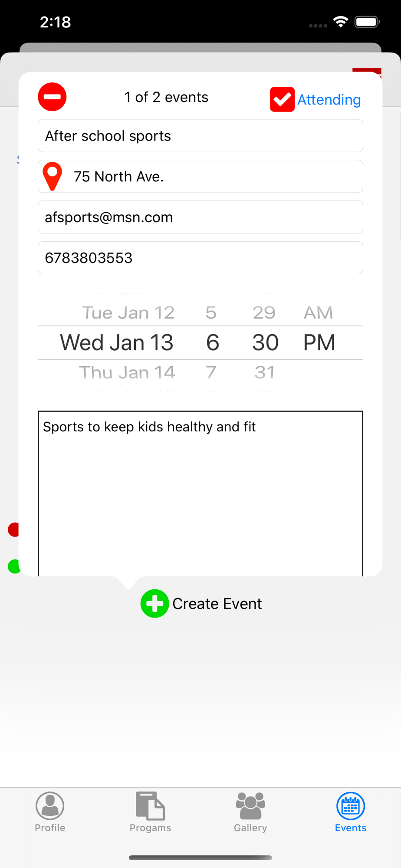Edit the After school sports title field
The width and height of the screenshot is (401, 868).
[200, 136]
